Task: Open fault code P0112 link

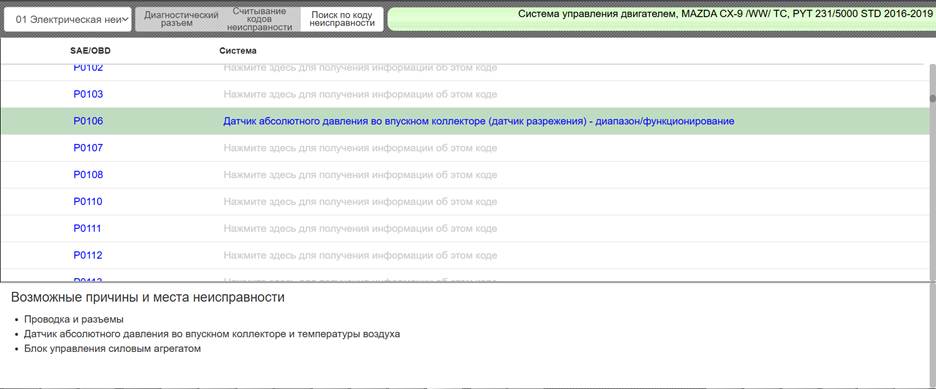Action: click(x=88, y=255)
